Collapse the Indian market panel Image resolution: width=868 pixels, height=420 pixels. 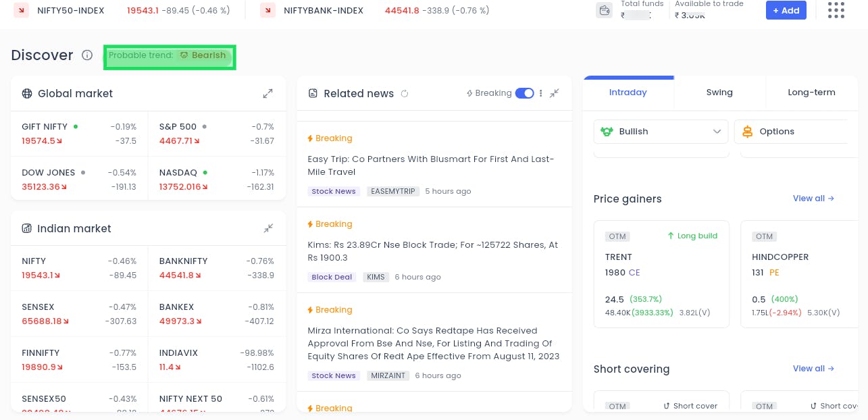(x=268, y=228)
